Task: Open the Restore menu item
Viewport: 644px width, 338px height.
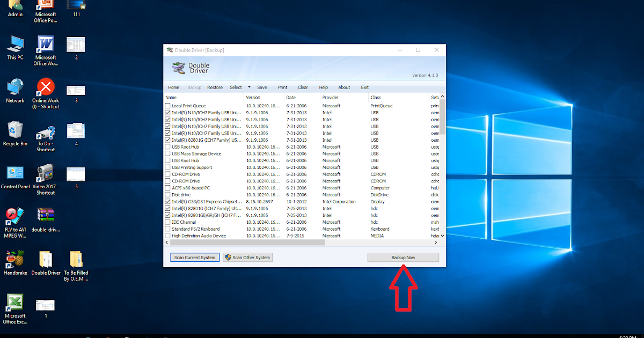Action: tap(215, 87)
